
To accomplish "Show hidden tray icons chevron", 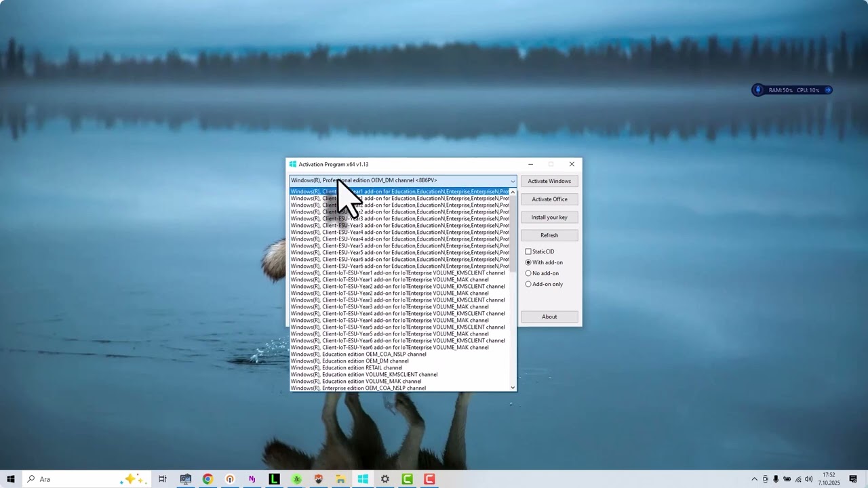I will (754, 479).
